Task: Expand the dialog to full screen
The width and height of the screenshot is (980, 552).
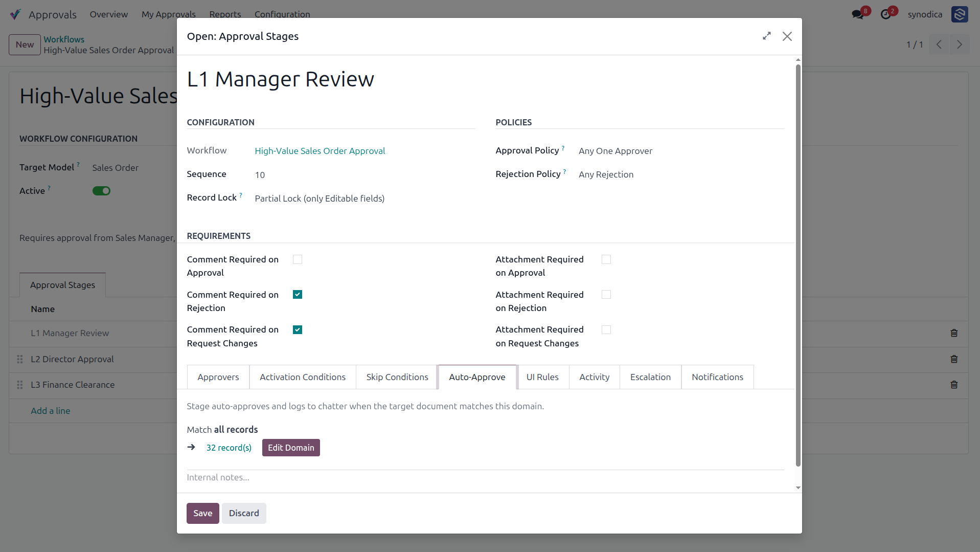Action: tap(766, 36)
